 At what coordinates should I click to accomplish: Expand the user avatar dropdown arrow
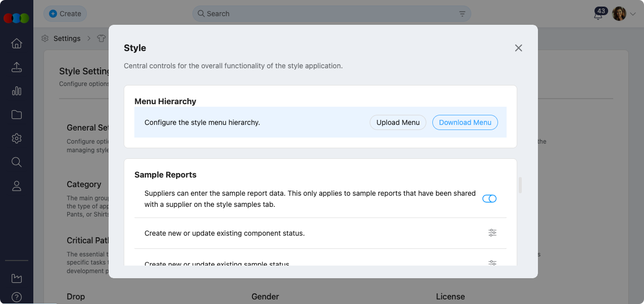[x=633, y=14]
